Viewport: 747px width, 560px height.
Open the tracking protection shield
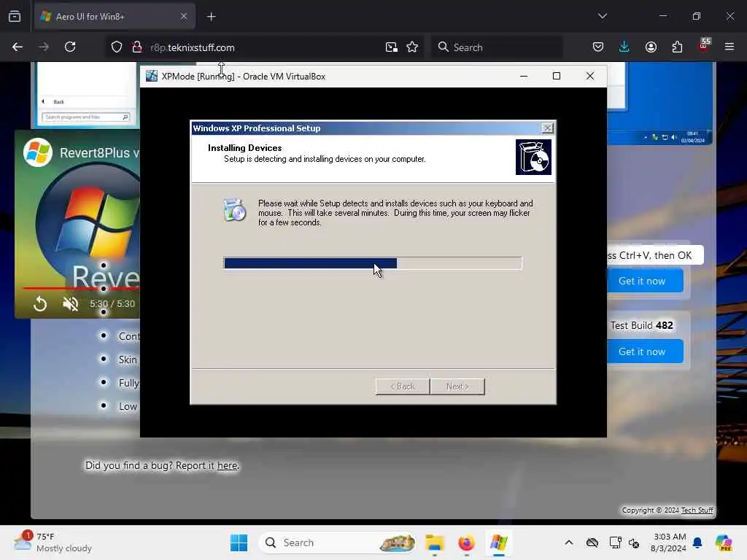pos(117,47)
